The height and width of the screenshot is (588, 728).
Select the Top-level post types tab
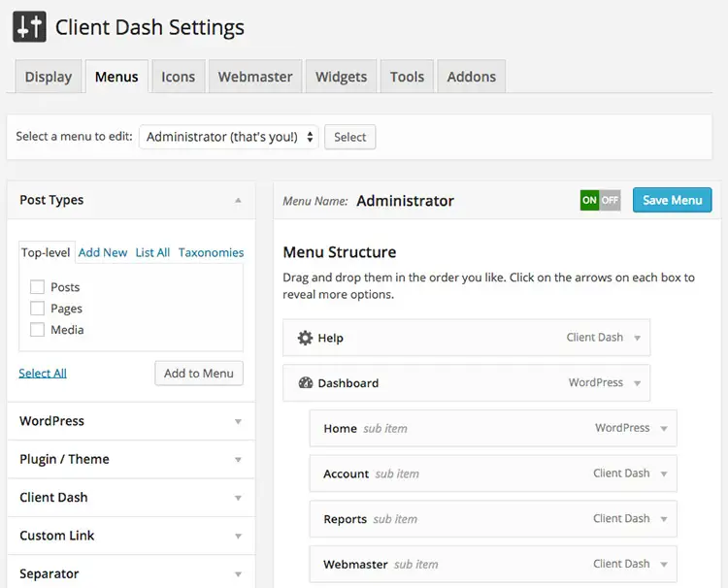[46, 252]
